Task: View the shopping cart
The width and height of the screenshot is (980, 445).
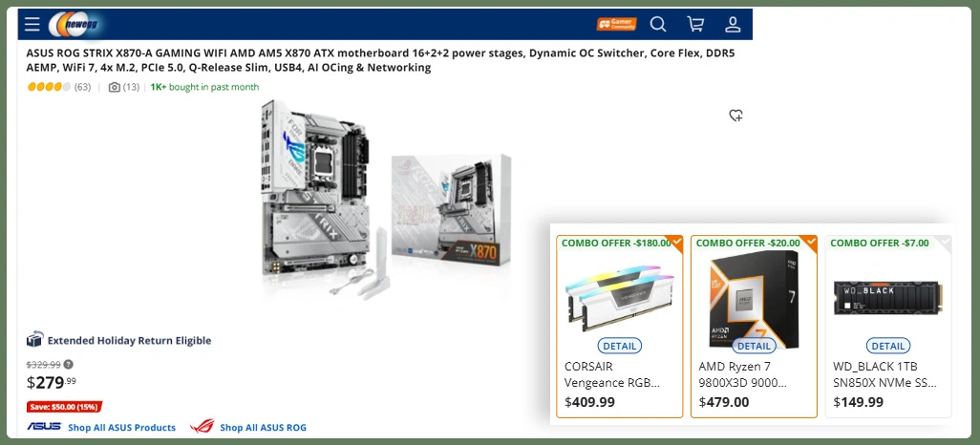Action: (695, 25)
